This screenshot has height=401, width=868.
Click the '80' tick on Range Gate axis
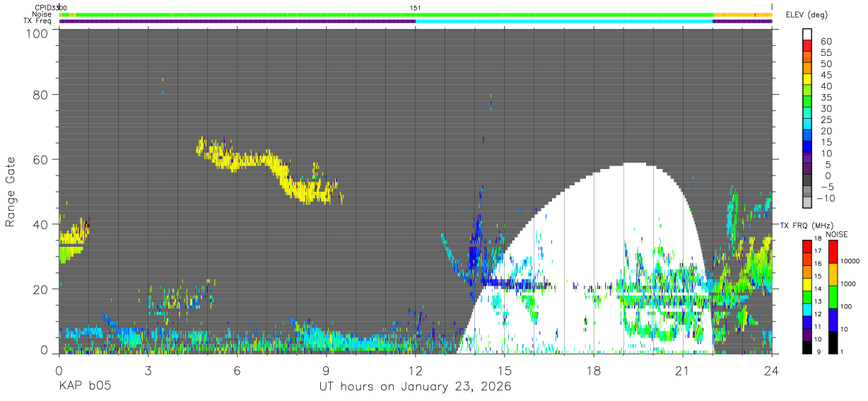click(41, 94)
